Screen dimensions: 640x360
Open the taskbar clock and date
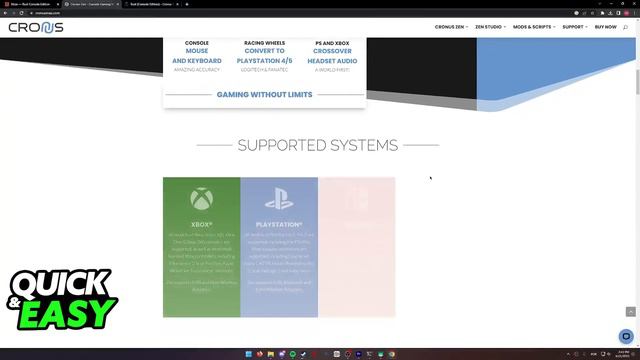click(623, 354)
